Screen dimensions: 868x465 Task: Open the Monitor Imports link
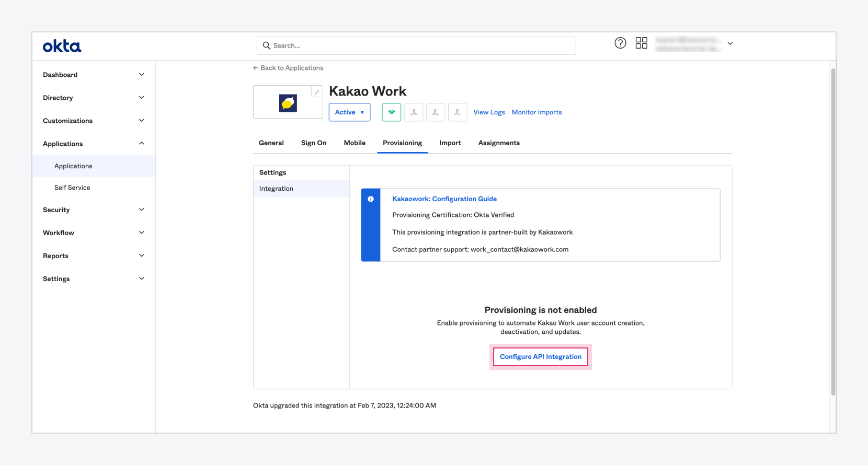coord(536,112)
